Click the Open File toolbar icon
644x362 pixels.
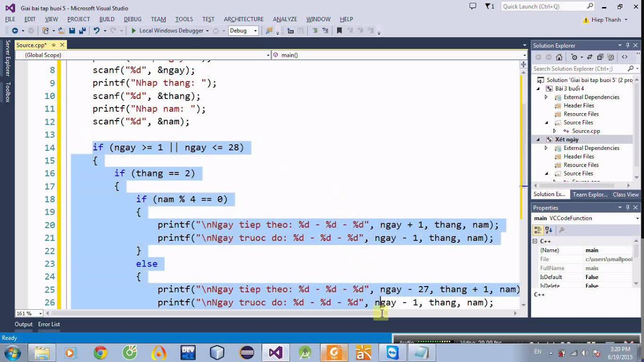[61, 31]
